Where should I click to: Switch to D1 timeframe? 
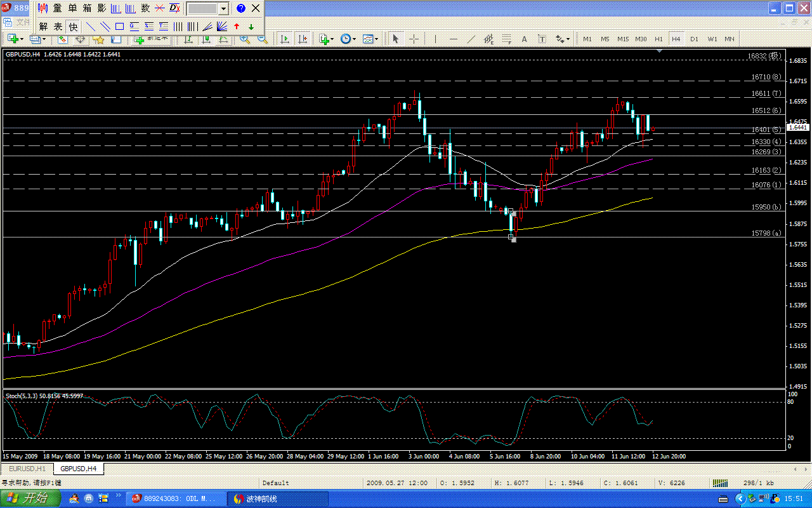coord(694,39)
